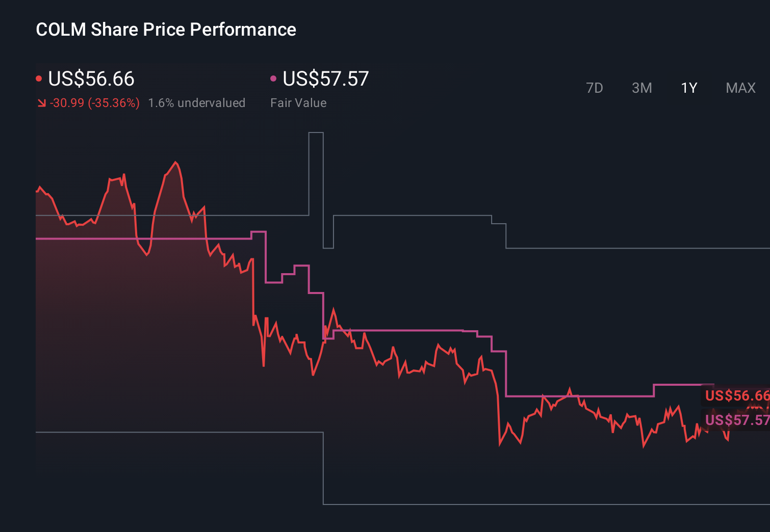
Task: Click the 'Fair Value' label
Action: (x=298, y=102)
